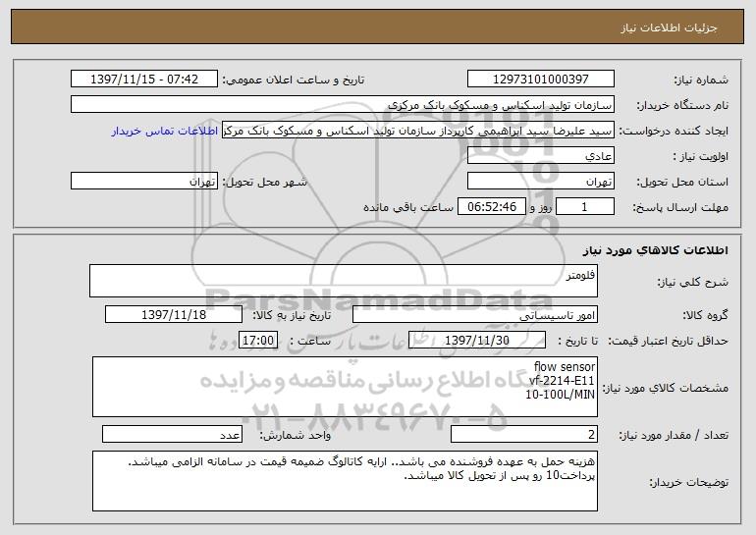The width and height of the screenshot is (756, 535).
Task: Select the general description field فلومتر
Action: pos(344,281)
